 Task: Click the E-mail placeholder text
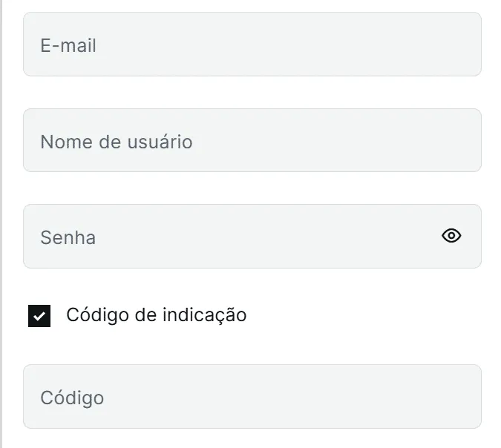(68, 46)
